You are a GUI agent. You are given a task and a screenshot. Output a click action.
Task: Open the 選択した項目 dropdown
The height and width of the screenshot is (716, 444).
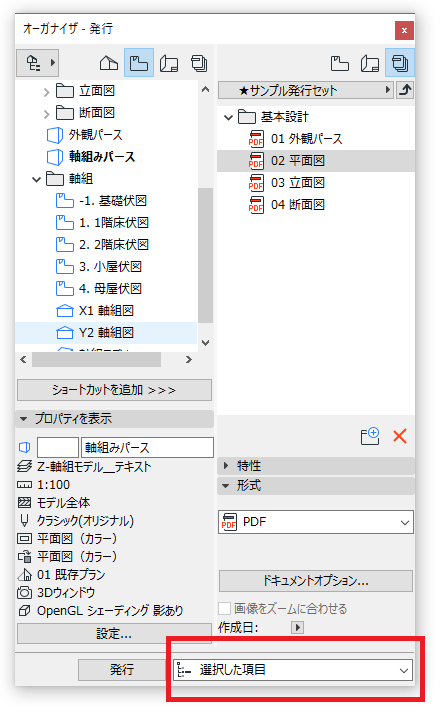click(x=293, y=670)
